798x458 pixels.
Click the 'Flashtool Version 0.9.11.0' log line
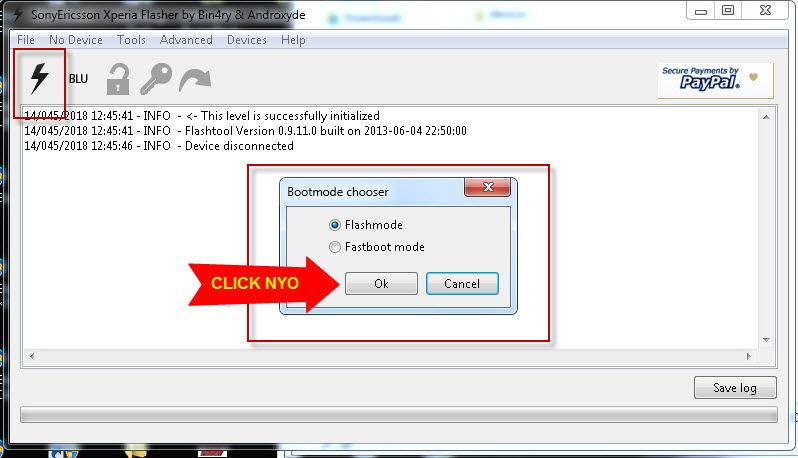pos(245,131)
